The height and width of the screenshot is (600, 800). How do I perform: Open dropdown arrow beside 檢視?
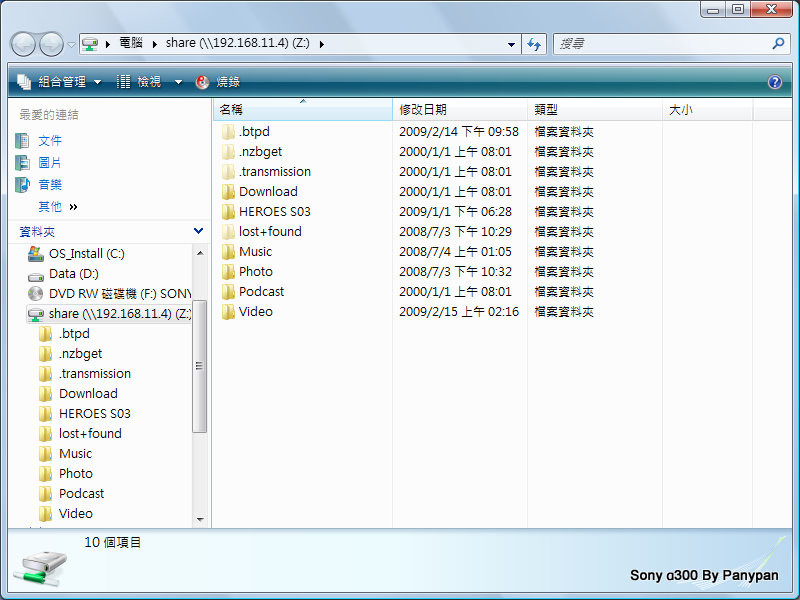179,82
